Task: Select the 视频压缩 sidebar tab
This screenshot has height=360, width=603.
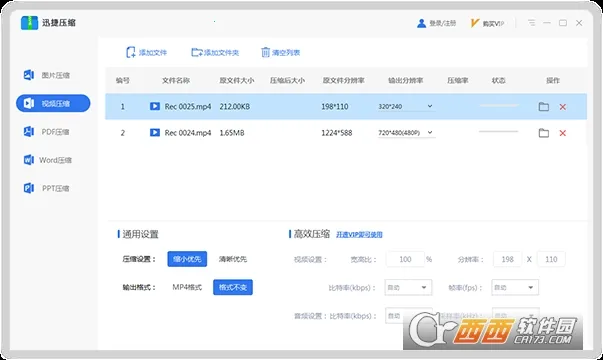Action: pyautogui.click(x=53, y=103)
